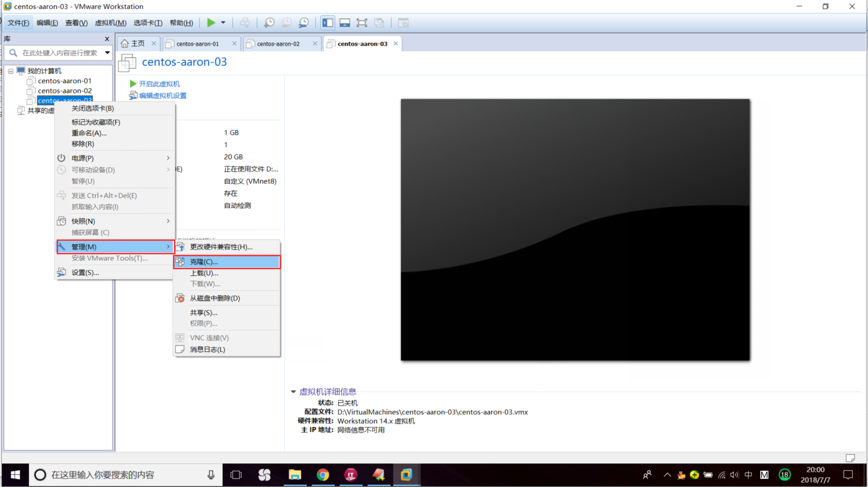Expand the 电源(P) submenu
Screen dimensions: 868x487
(115, 158)
